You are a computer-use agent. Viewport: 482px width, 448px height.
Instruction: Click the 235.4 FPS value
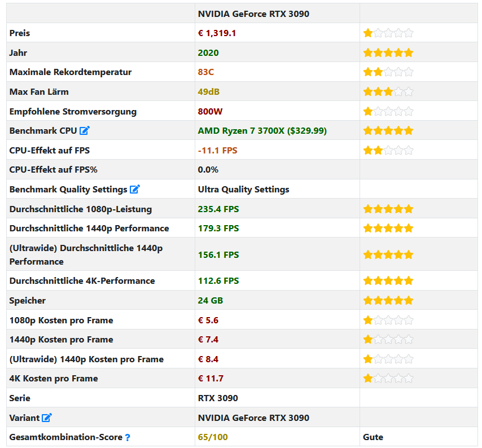tap(218, 209)
